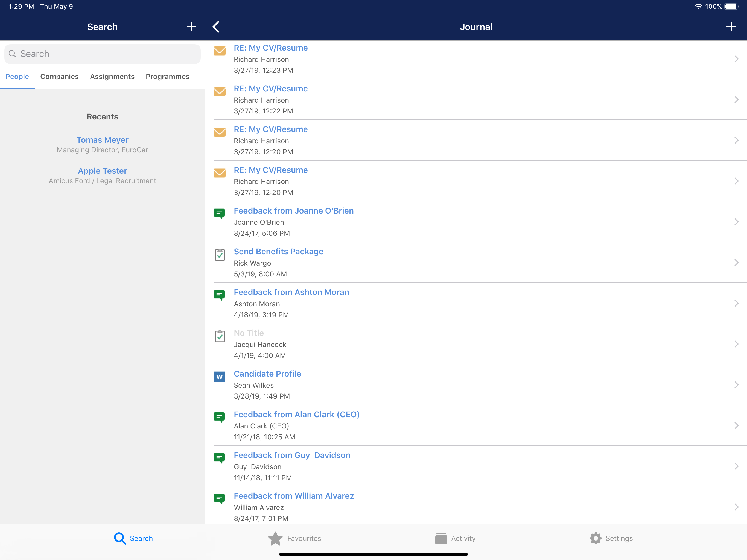Open the William Alvarez feedback row chevron

[736, 507]
